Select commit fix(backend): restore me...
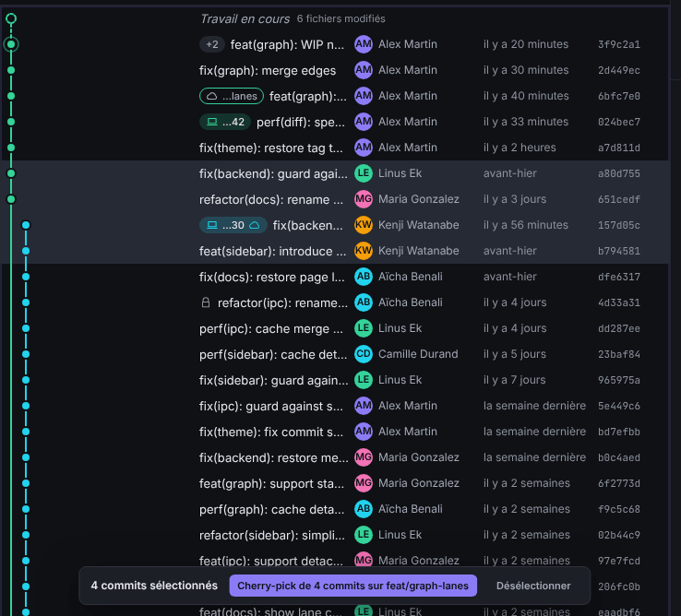 334,457
